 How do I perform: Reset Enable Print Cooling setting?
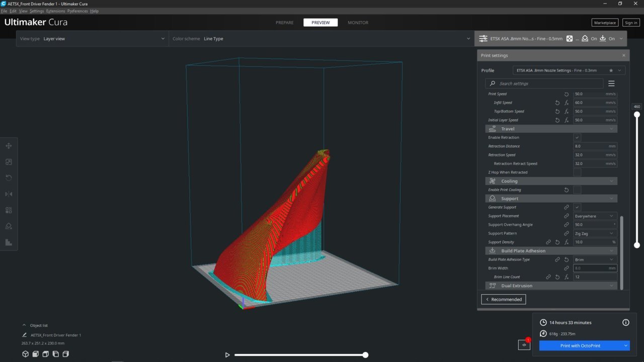567,190
